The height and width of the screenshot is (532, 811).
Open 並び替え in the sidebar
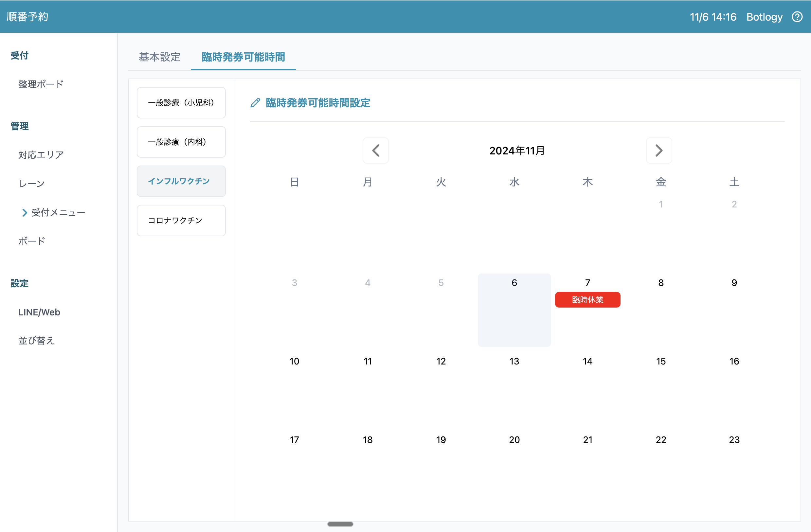[36, 341]
